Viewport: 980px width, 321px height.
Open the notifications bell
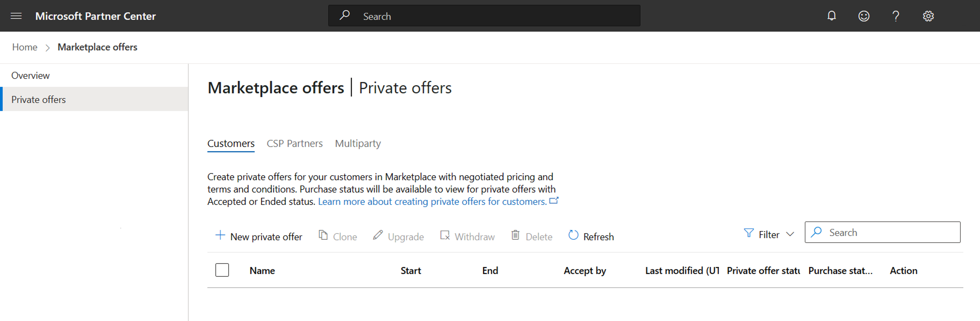click(832, 16)
